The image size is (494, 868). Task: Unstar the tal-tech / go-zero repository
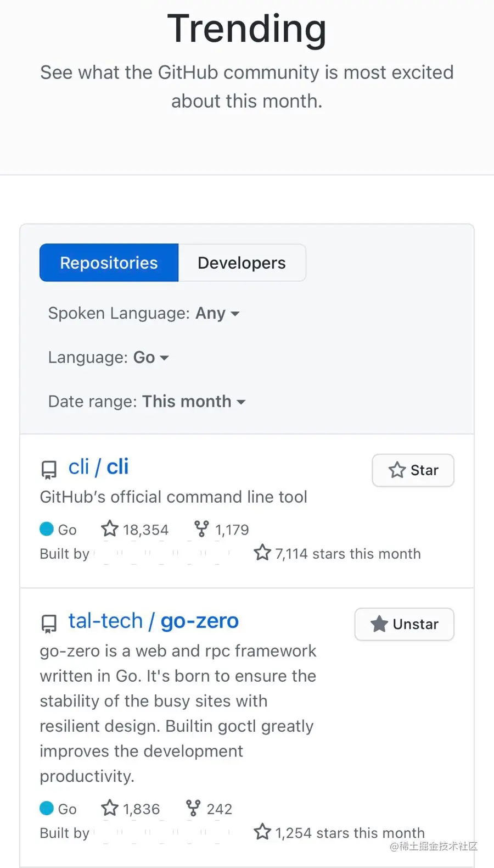point(404,624)
